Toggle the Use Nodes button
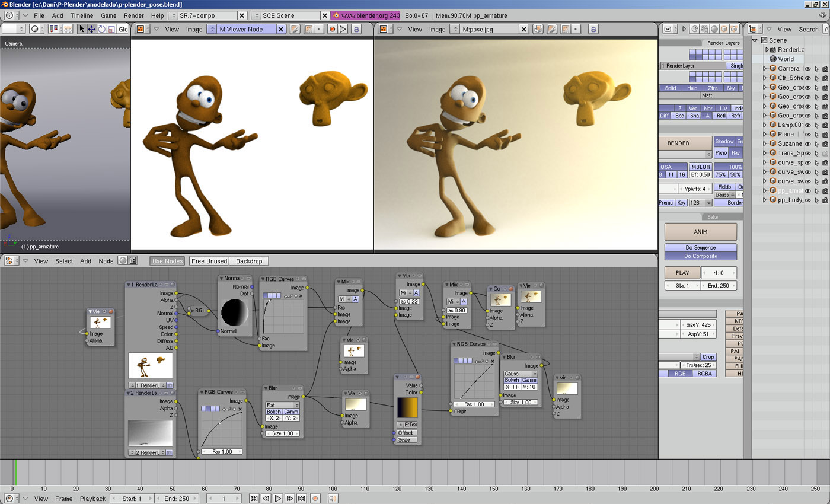The height and width of the screenshot is (504, 830). tap(167, 261)
